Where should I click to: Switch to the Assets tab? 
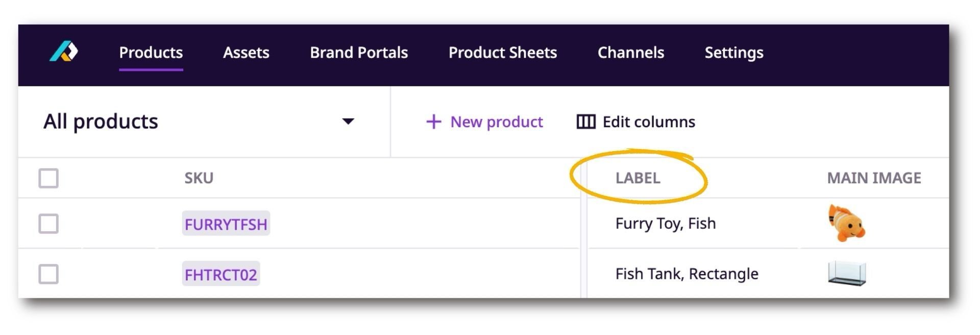coord(246,53)
